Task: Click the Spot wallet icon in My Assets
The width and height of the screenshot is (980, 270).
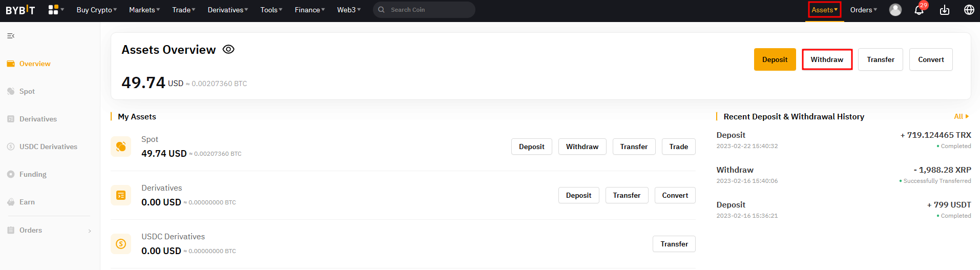Action: [121, 147]
